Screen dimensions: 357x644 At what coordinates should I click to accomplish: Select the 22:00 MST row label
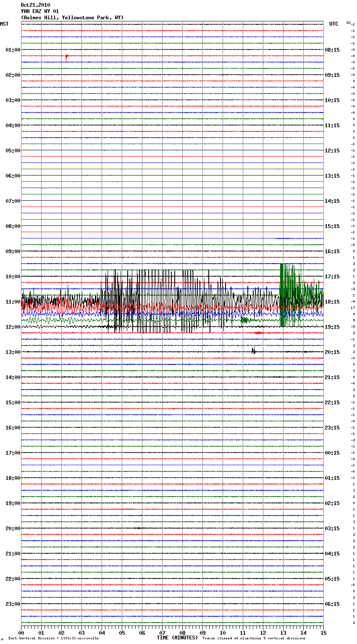(13, 579)
